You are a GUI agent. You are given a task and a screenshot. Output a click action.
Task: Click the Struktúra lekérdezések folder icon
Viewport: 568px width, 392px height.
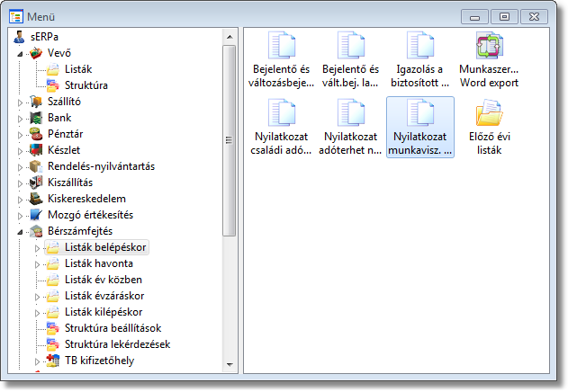coord(53,344)
